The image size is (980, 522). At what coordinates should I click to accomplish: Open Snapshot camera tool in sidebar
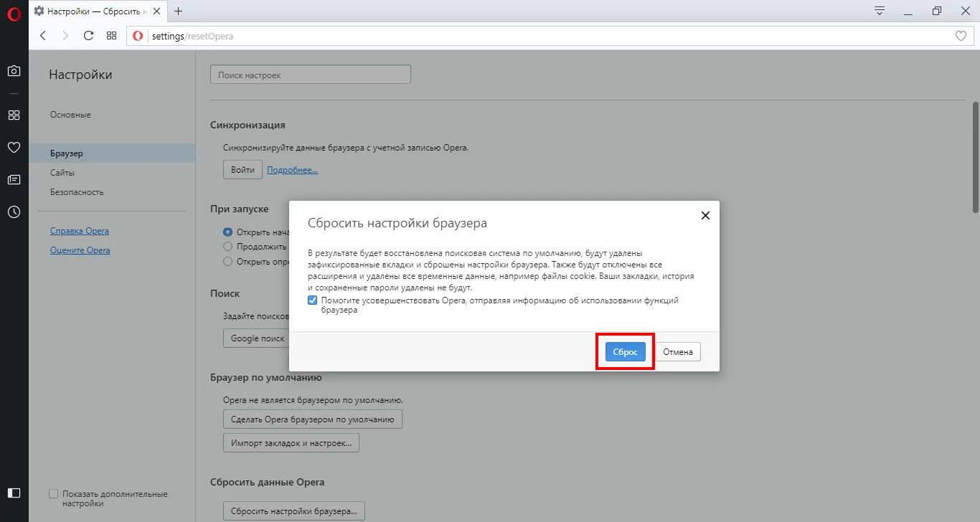[14, 71]
